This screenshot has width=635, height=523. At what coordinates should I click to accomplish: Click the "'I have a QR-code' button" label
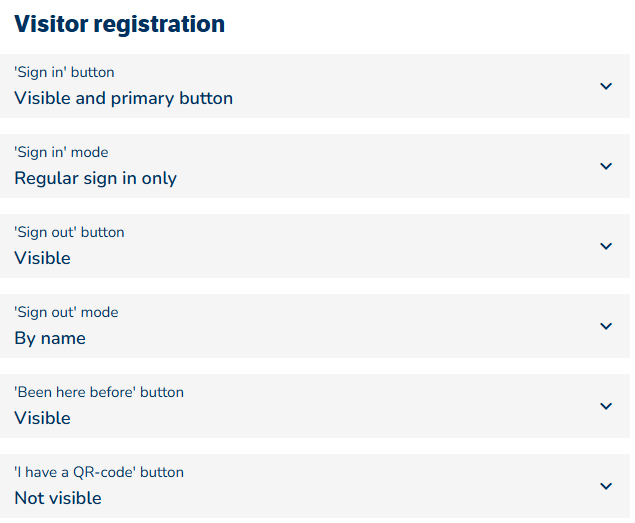99,472
